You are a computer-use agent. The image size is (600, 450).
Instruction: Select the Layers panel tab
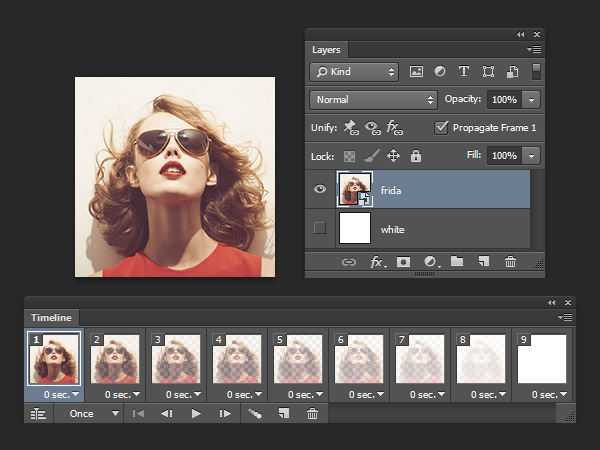click(x=326, y=49)
